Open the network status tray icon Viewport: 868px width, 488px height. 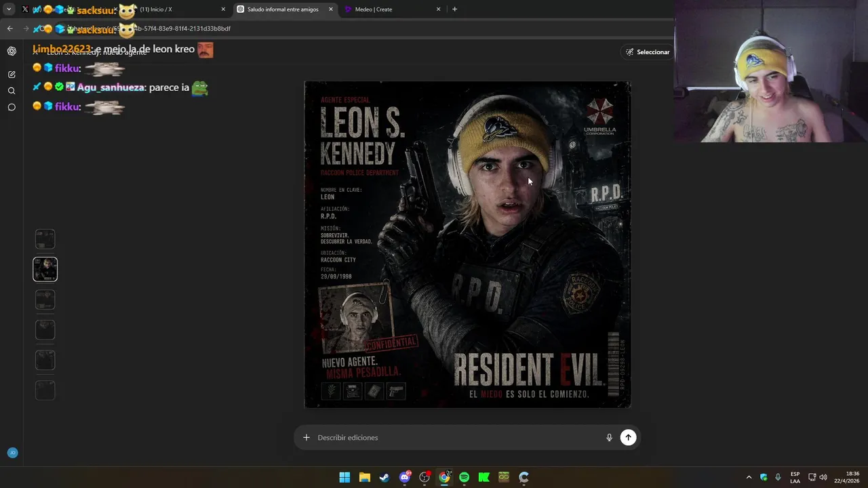tap(812, 477)
